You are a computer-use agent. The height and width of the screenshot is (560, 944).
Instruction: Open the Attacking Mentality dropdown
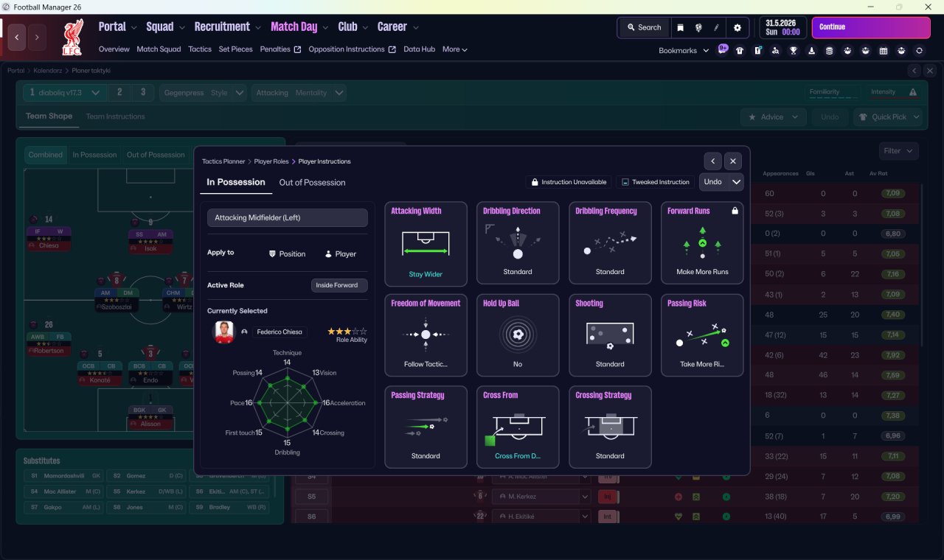pyautogui.click(x=299, y=93)
